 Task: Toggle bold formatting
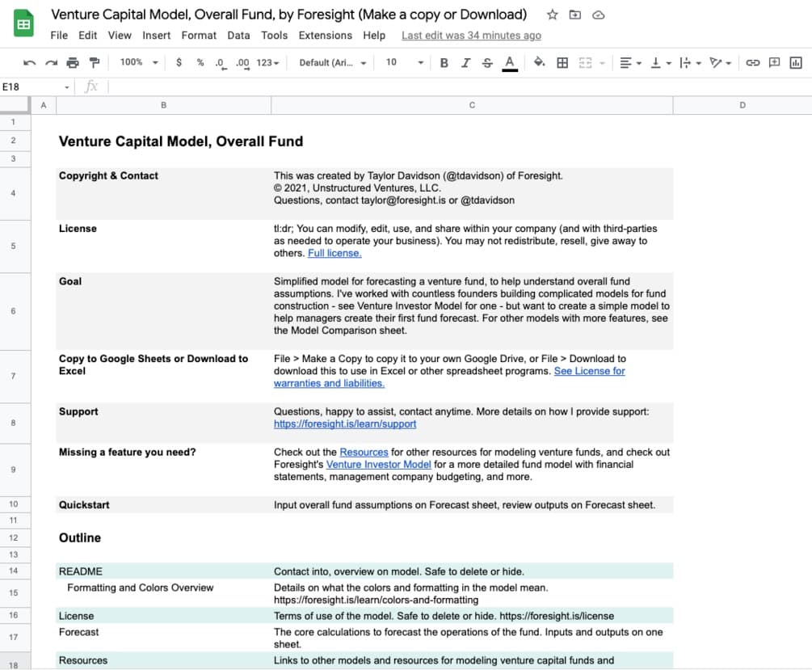pyautogui.click(x=444, y=62)
